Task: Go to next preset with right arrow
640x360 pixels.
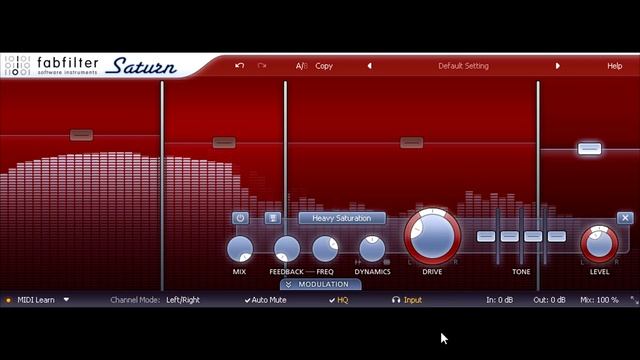Action: pos(558,66)
